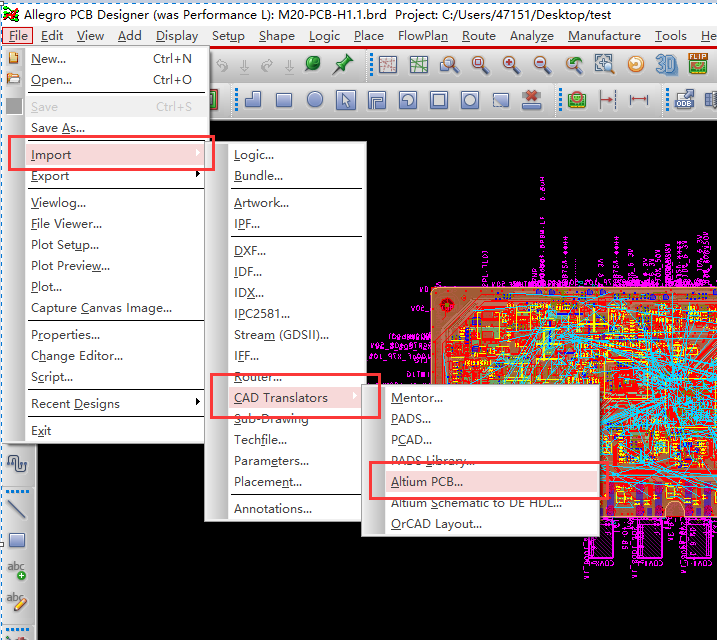Open the Manufacture menu

tap(604, 36)
